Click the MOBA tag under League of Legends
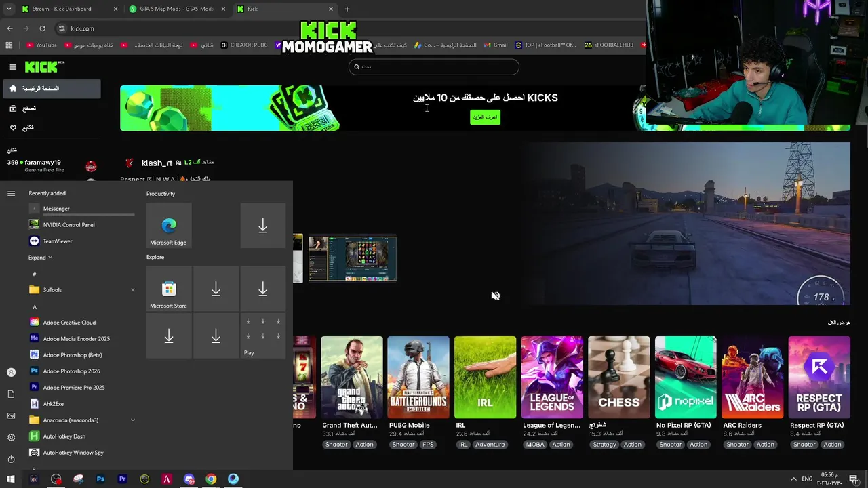Image resolution: width=868 pixels, height=488 pixels. (x=535, y=445)
